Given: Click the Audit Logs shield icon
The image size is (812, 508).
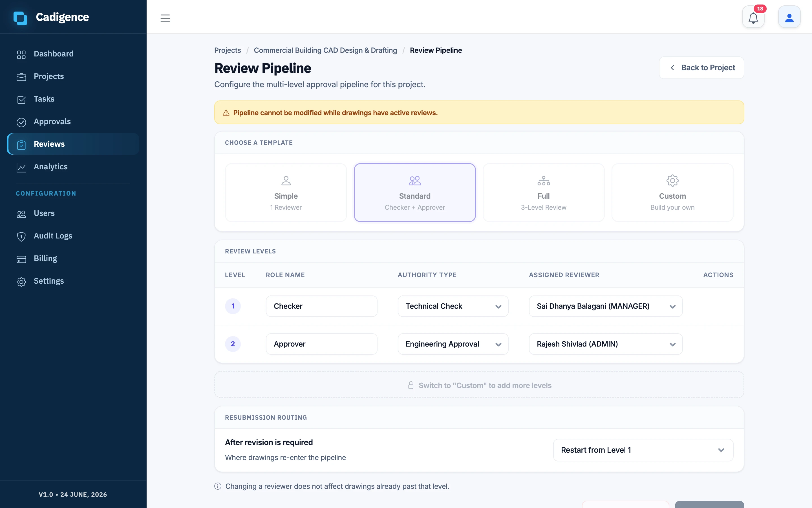Looking at the screenshot, I should [x=21, y=237].
